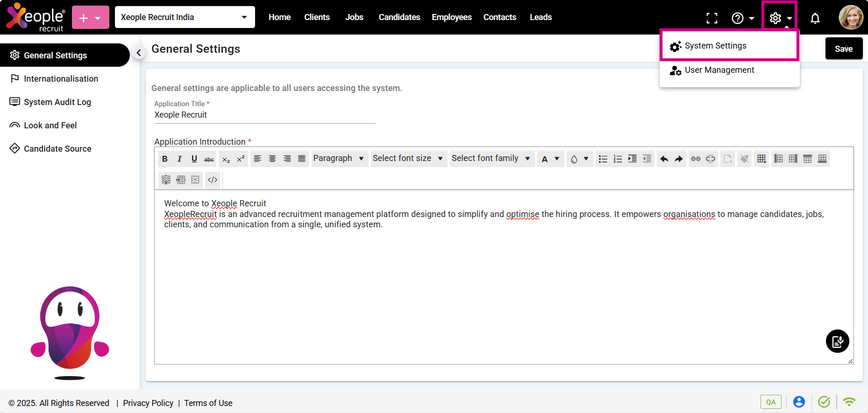Save the general settings
This screenshot has height=413, width=868.
point(843,49)
